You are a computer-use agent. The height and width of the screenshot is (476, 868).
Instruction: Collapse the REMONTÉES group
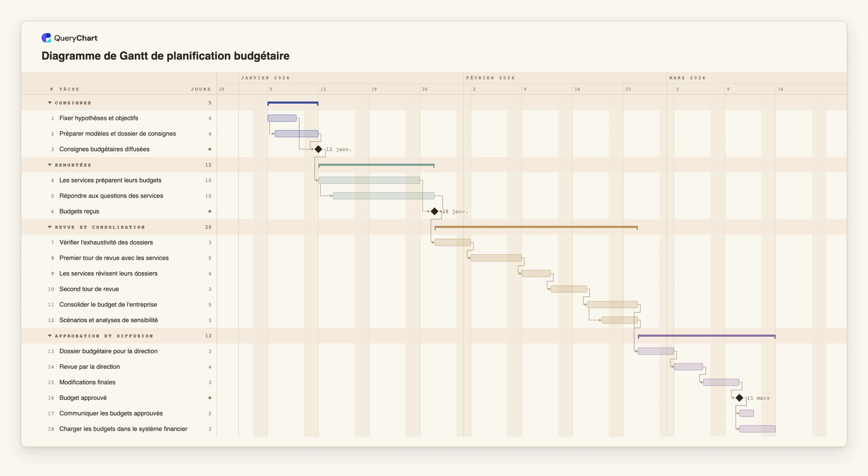point(50,165)
